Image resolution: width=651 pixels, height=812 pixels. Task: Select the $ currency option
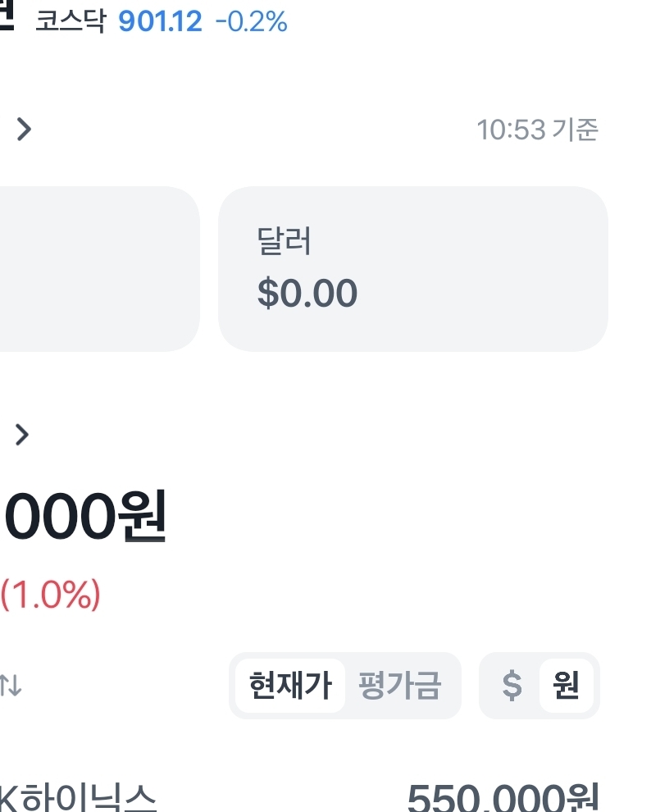click(511, 686)
